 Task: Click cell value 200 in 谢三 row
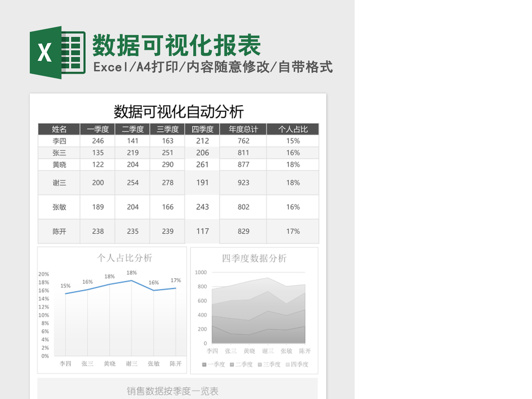[98, 183]
